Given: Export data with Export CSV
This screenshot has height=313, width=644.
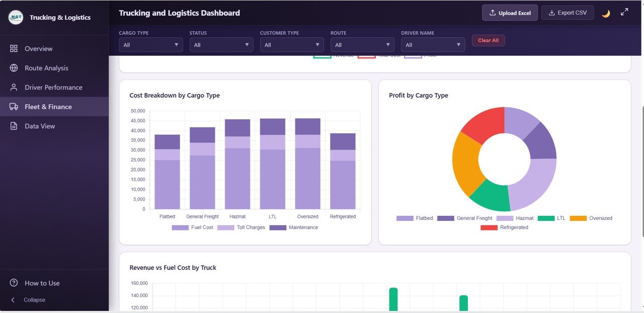Looking at the screenshot, I should tap(568, 13).
